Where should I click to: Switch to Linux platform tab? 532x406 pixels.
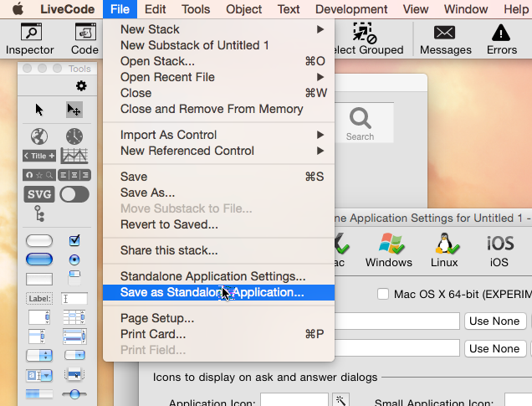tap(444, 250)
